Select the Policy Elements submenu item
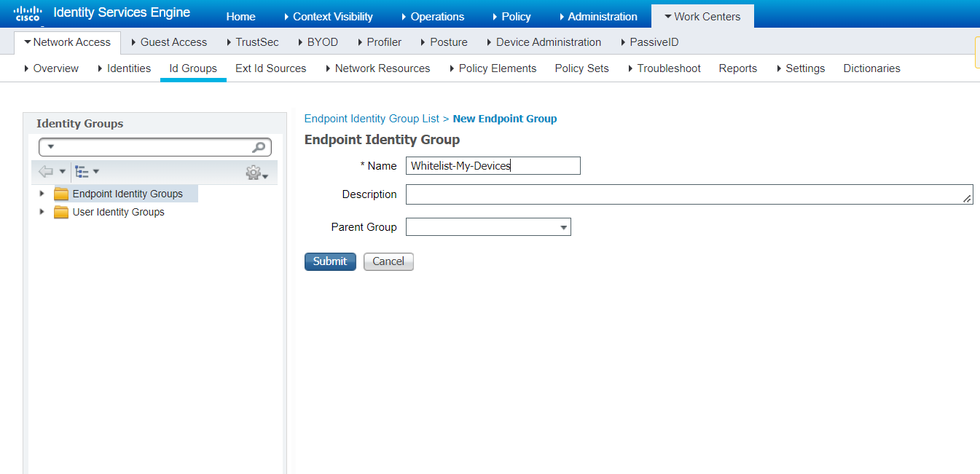 point(498,68)
